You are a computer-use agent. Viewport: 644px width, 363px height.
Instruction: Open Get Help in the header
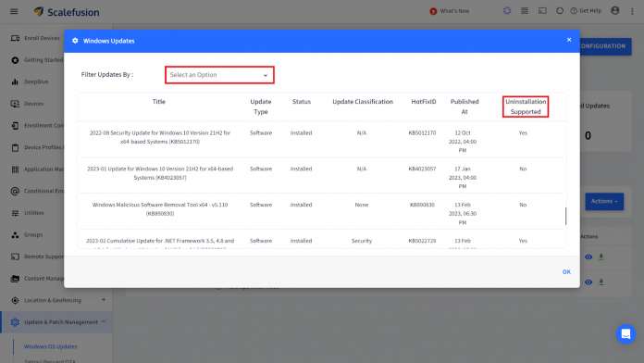[586, 11]
